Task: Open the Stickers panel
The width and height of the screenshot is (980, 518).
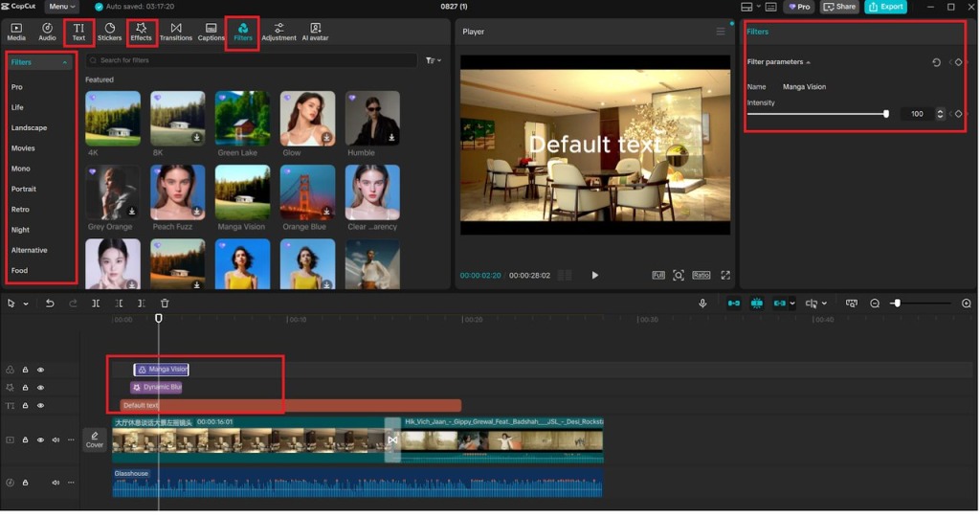Action: point(109,32)
